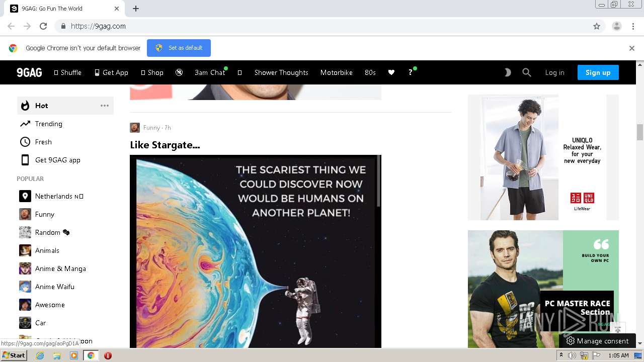
Task: Click the page vertical scrollbar thumb
Action: [x=640, y=132]
